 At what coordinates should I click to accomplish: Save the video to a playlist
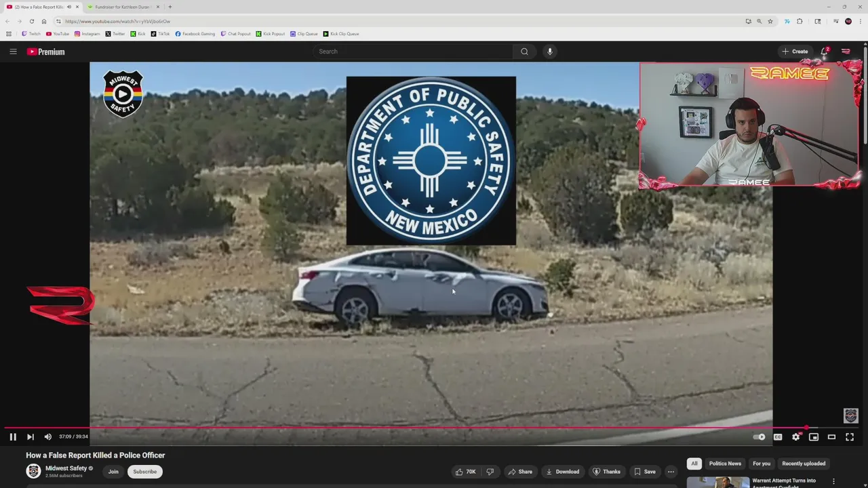tap(644, 472)
